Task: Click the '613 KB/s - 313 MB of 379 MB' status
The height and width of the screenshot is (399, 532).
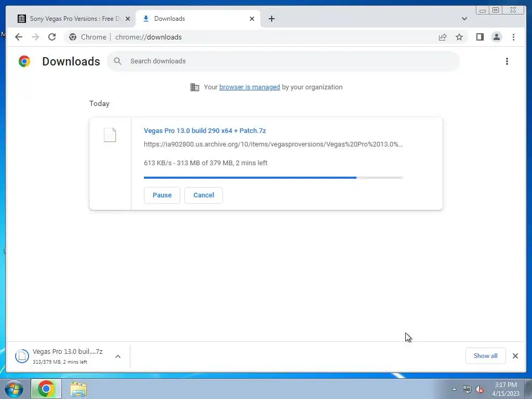Action: [x=206, y=163]
